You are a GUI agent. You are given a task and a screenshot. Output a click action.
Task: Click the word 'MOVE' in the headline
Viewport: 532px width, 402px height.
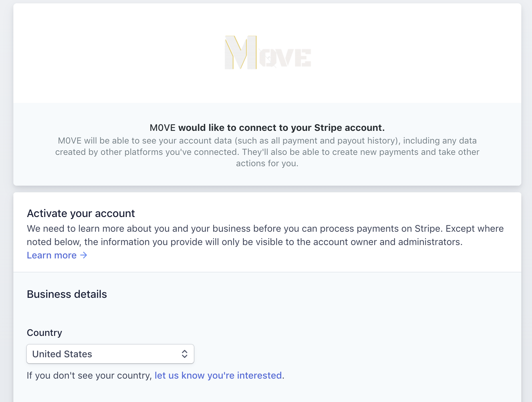coord(163,128)
